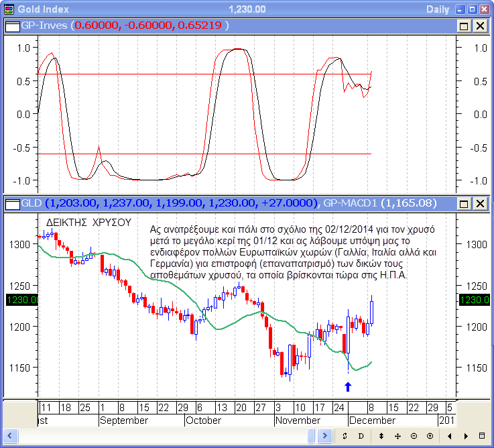494x448 pixels.
Task: Open the GP-Inves pane menu box at left
Action: click(x=13, y=25)
